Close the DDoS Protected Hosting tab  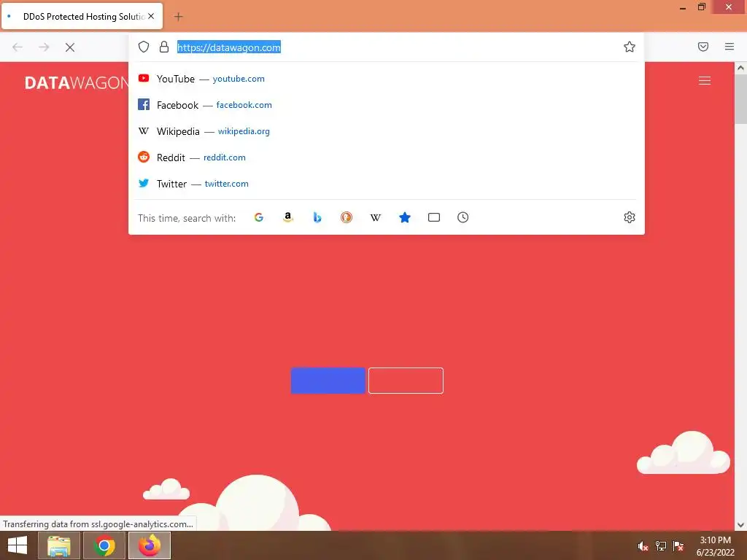pos(151,16)
